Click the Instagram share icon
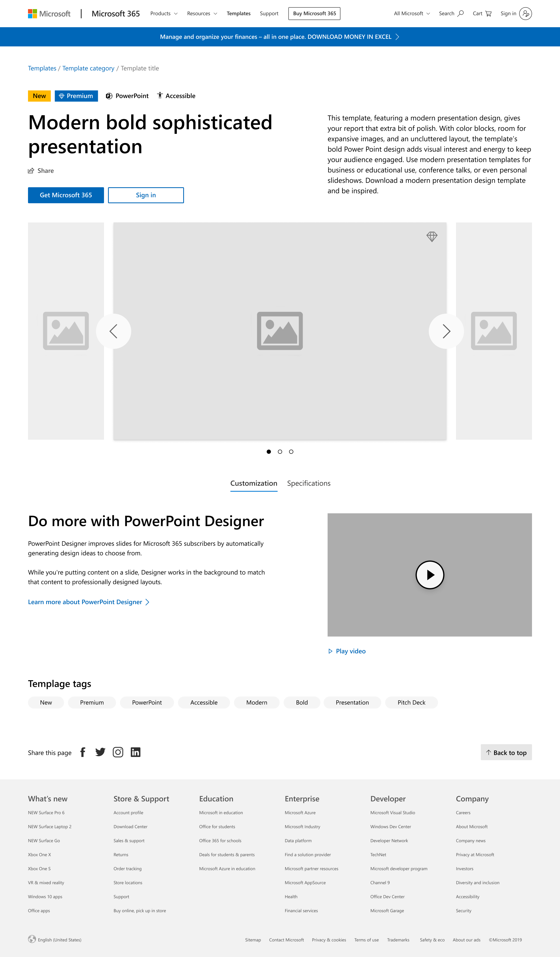This screenshot has height=957, width=560. (x=118, y=752)
